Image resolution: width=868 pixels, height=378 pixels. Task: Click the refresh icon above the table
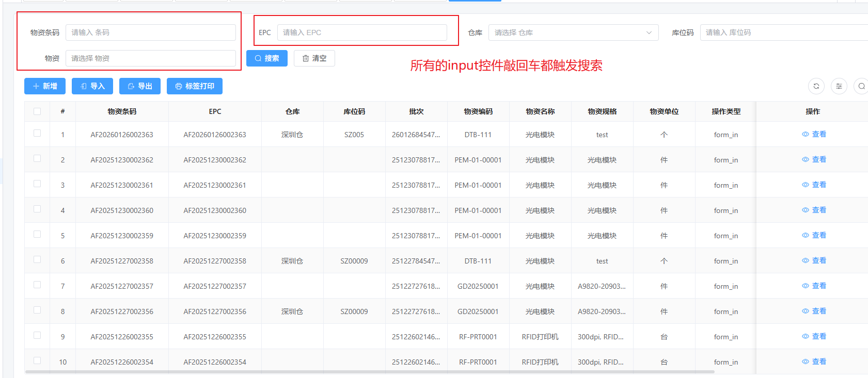tap(816, 86)
